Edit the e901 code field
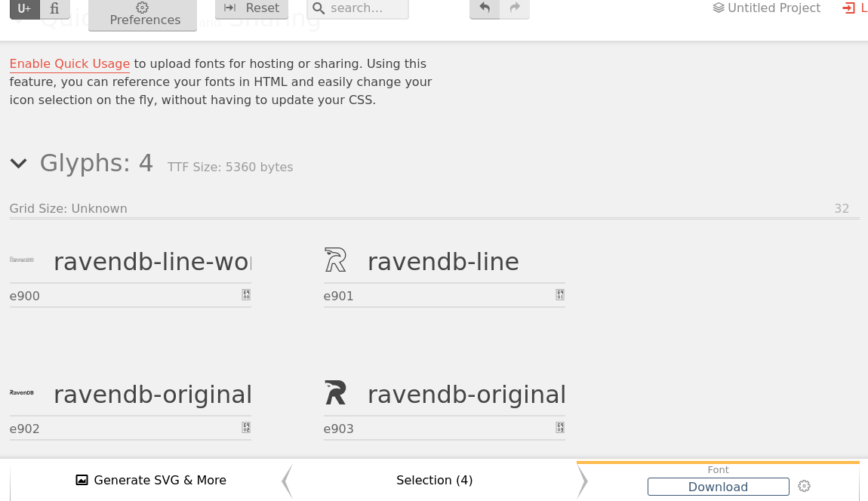The image size is (868, 501). [x=439, y=296]
